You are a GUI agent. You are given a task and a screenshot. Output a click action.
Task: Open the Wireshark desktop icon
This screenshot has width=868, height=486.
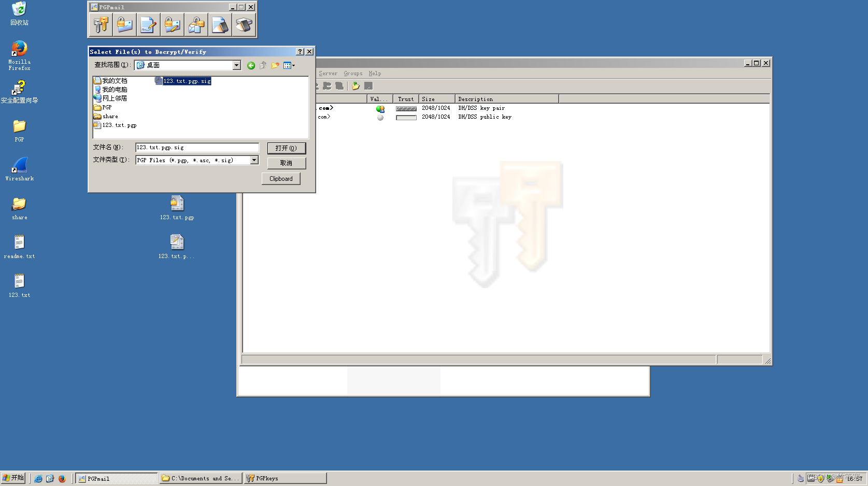pos(19,169)
